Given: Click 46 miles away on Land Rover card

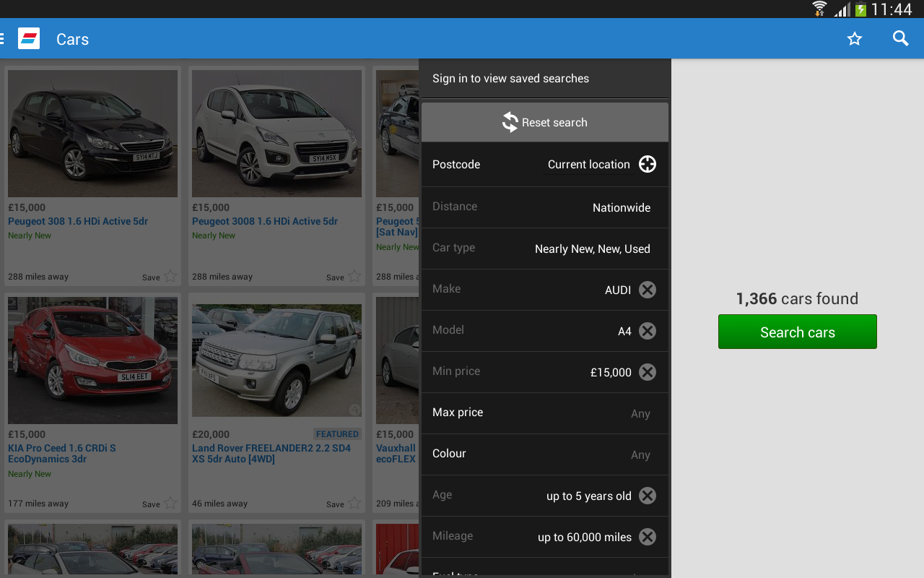Looking at the screenshot, I should (219, 504).
